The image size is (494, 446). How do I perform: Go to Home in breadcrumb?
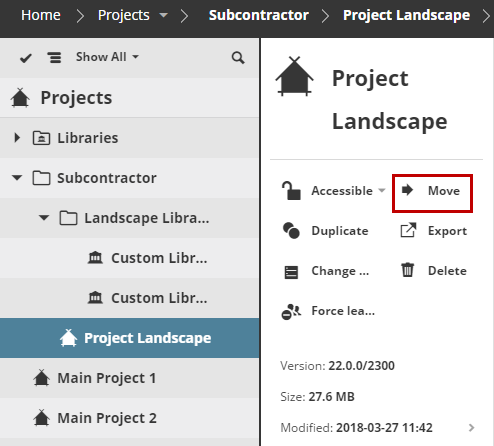[x=41, y=15]
